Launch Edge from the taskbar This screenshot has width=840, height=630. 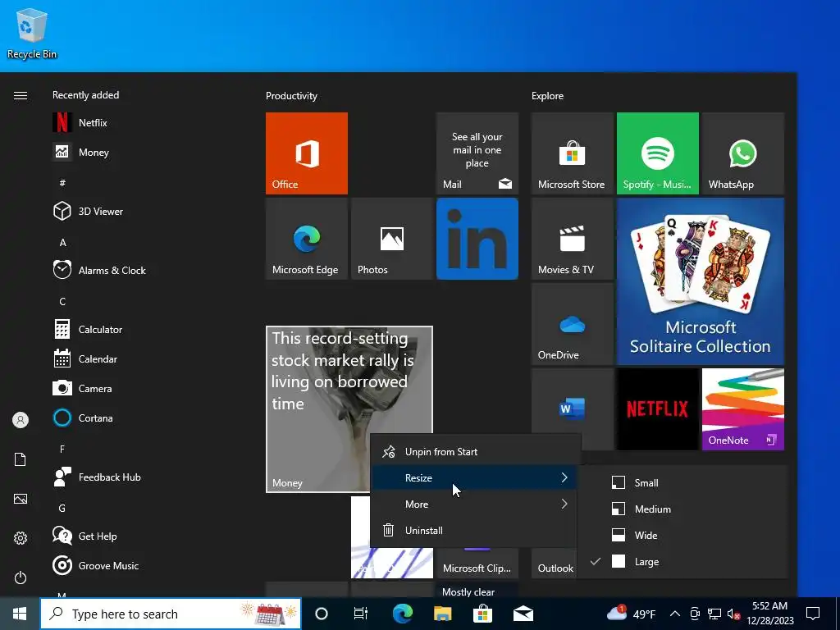coord(402,614)
